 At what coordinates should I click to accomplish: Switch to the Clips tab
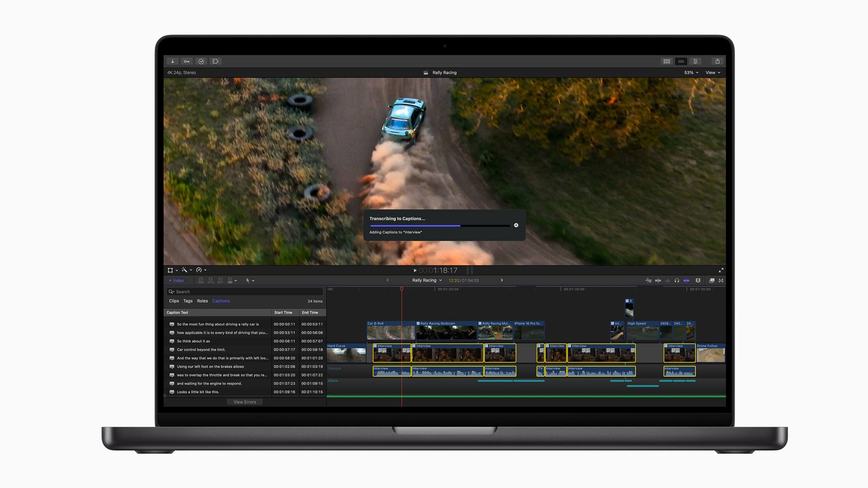coord(174,301)
